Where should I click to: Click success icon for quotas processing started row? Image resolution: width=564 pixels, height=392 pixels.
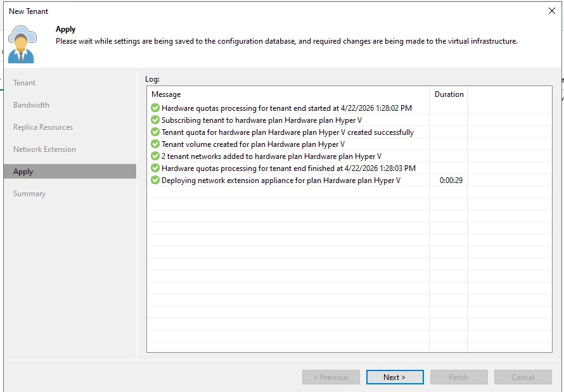coord(155,108)
